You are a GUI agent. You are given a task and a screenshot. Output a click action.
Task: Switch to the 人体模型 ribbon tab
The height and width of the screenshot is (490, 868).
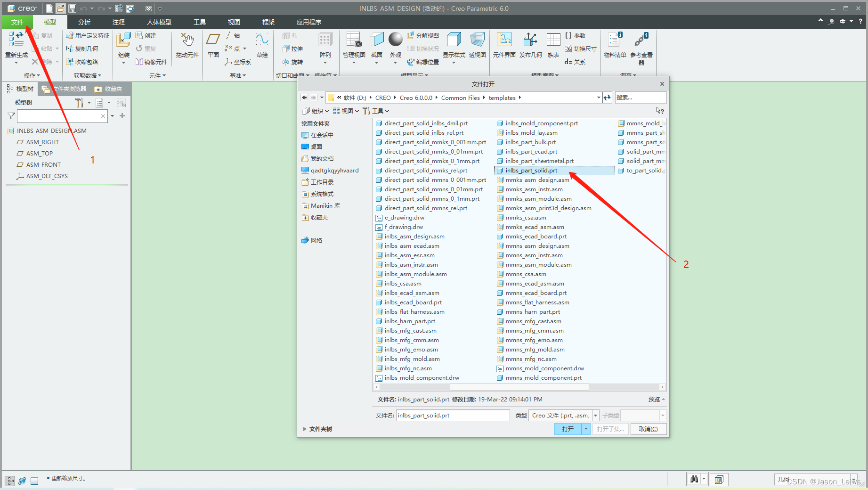click(x=159, y=22)
